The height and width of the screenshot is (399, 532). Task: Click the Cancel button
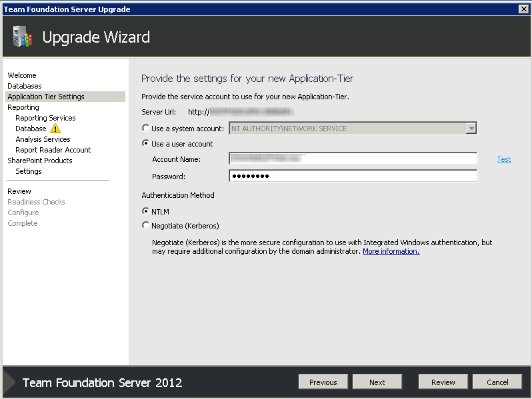point(497,382)
